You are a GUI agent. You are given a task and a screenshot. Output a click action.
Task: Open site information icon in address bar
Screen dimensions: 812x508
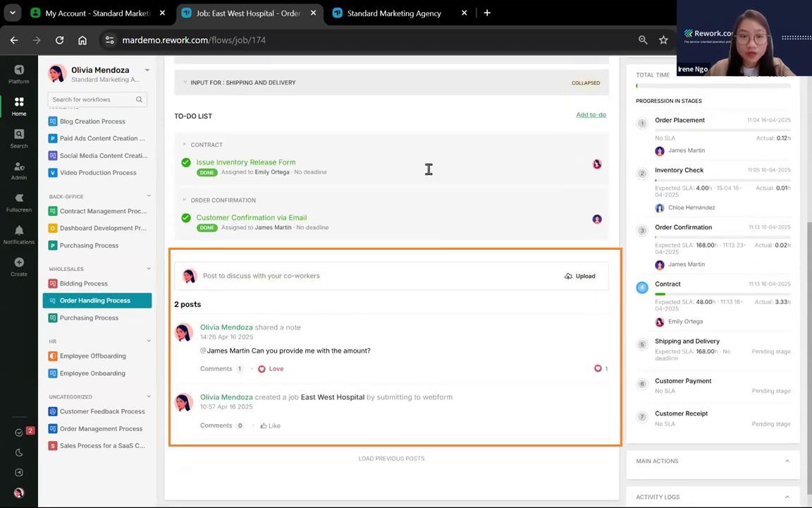point(109,40)
